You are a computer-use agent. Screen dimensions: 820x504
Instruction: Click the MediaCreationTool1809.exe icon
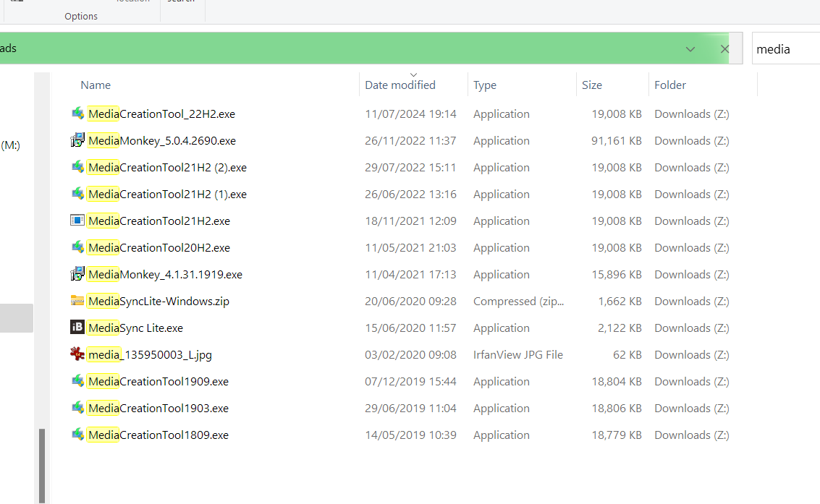pyautogui.click(x=77, y=434)
